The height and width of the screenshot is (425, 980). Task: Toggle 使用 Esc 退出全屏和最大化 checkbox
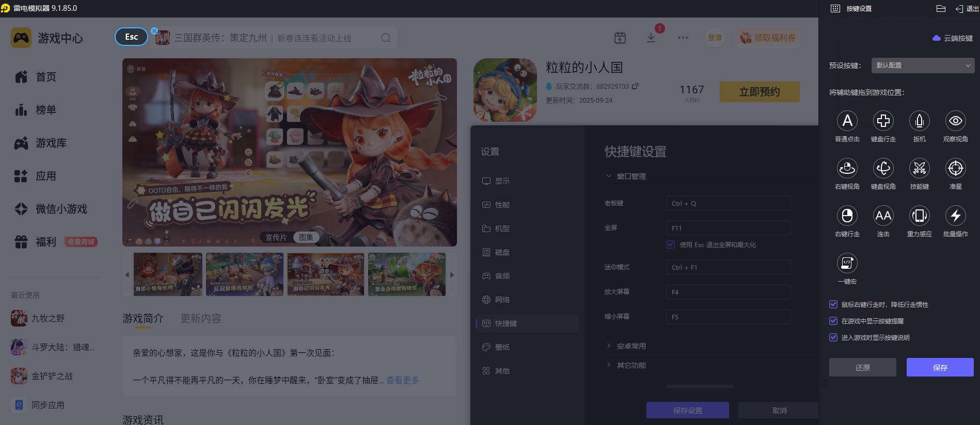click(x=671, y=244)
